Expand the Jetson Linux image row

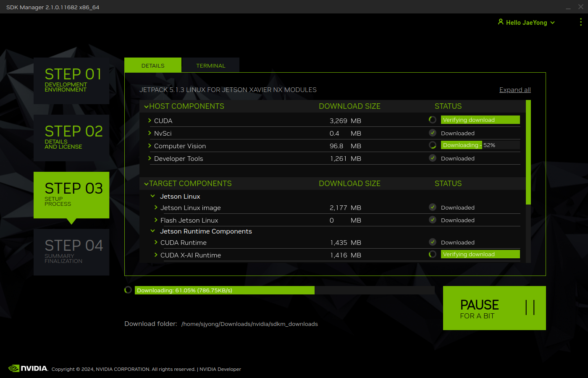click(x=156, y=207)
